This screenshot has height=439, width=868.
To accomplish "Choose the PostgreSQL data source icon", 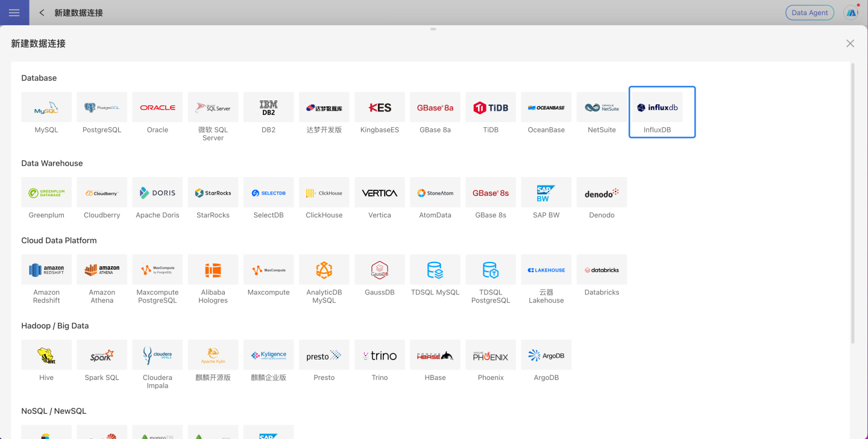I will click(x=102, y=108).
